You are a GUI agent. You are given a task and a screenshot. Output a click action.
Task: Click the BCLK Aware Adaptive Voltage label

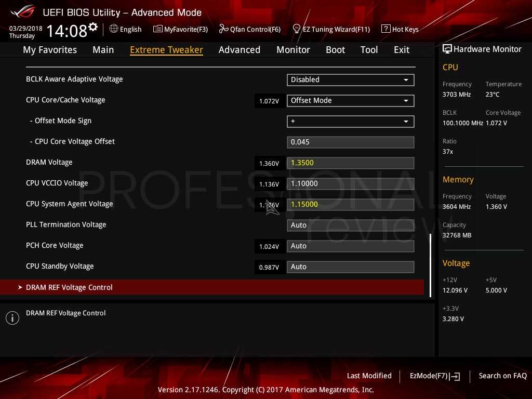tap(74, 79)
